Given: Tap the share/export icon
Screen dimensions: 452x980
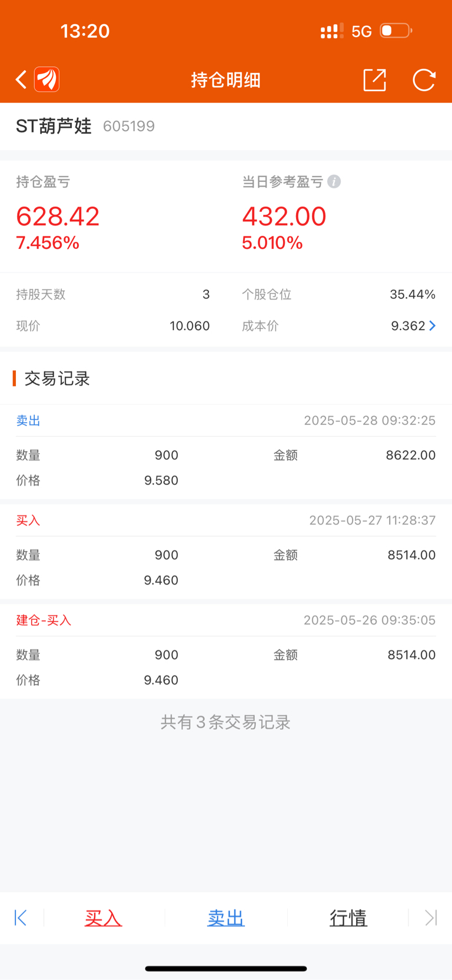Looking at the screenshot, I should tap(375, 80).
